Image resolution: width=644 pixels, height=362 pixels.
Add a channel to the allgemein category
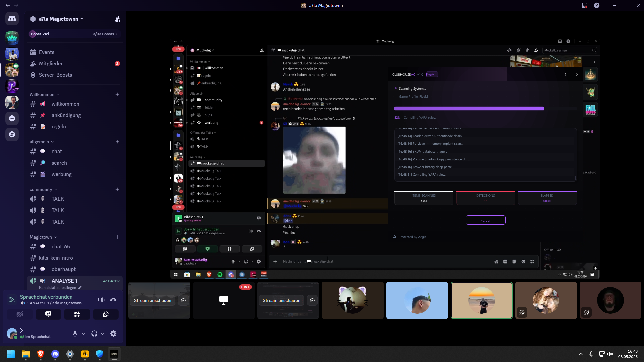point(117,142)
